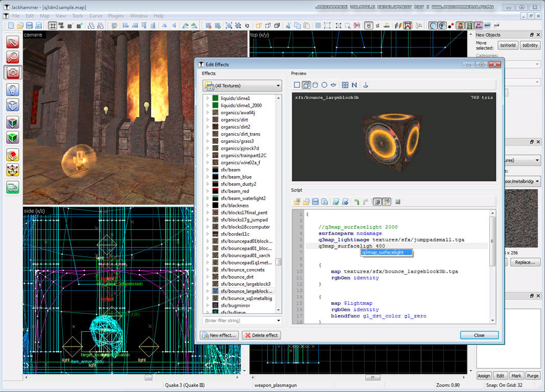Click the N normals icon in Preview toolbar
This screenshot has width=545, height=392.
354,85
